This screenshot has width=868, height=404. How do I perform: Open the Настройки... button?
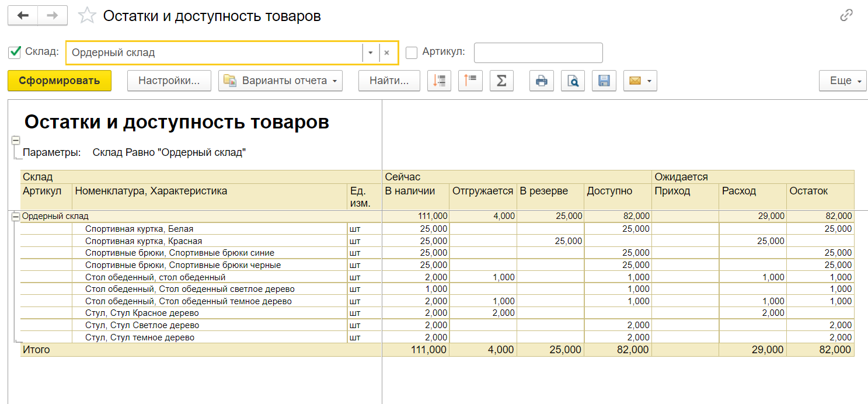(x=169, y=81)
